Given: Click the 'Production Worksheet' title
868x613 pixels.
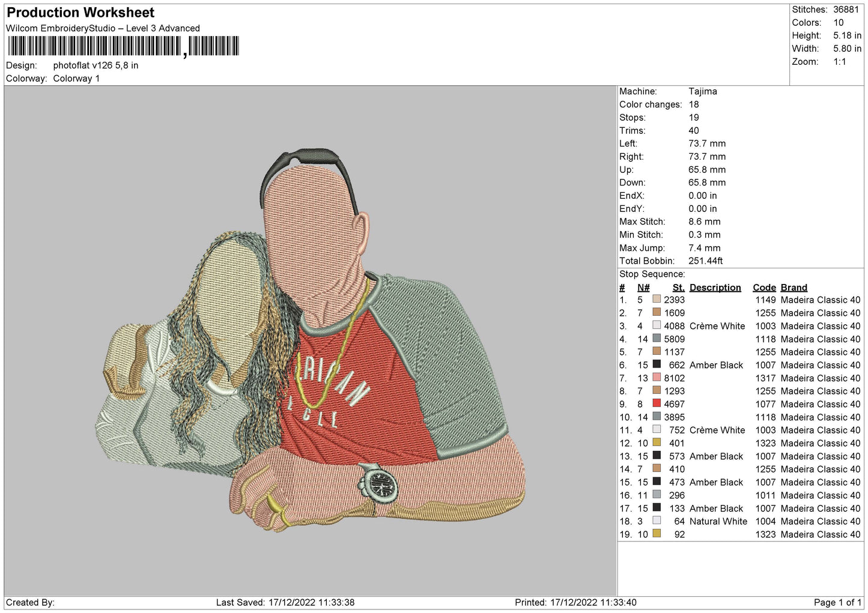Looking at the screenshot, I should [80, 13].
